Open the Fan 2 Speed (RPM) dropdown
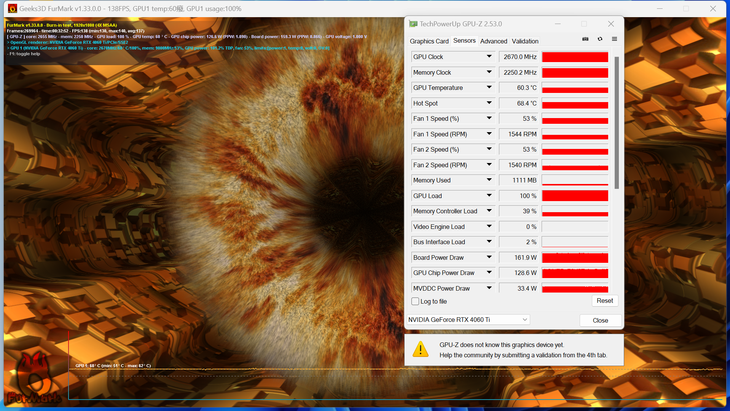 click(489, 165)
